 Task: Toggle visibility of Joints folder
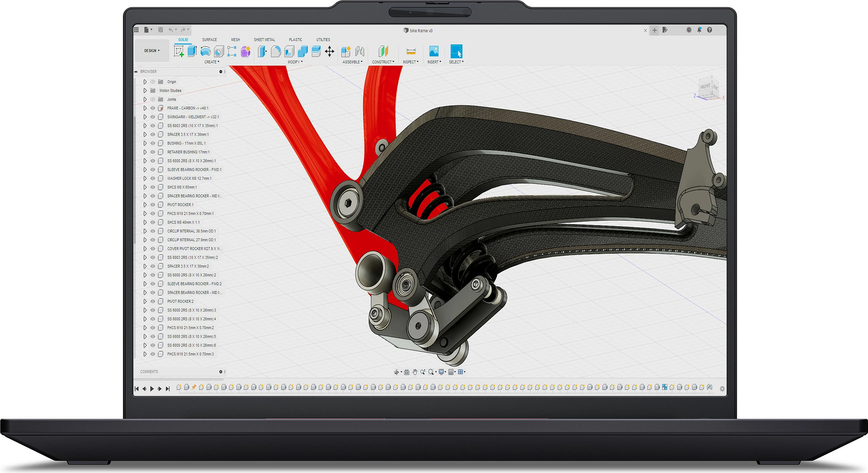(x=153, y=99)
